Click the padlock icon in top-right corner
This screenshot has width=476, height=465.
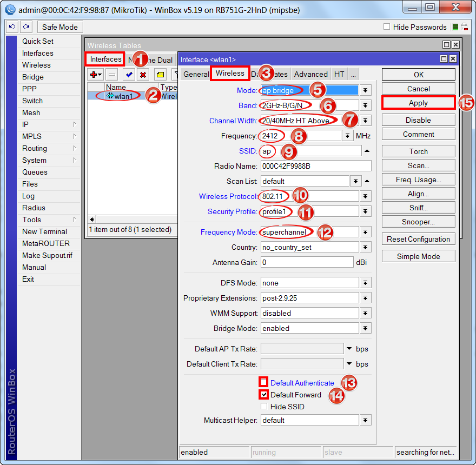[x=465, y=27]
